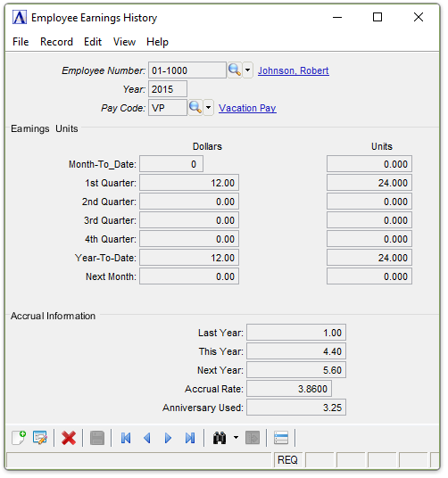Screen dimensions: 448x478
Task: Click the list view toolbar icon
Action: pos(281,438)
